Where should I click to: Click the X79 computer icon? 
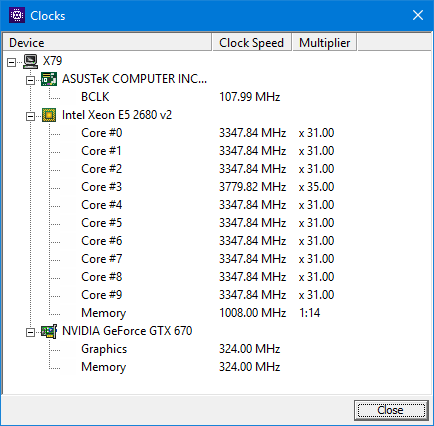30,61
